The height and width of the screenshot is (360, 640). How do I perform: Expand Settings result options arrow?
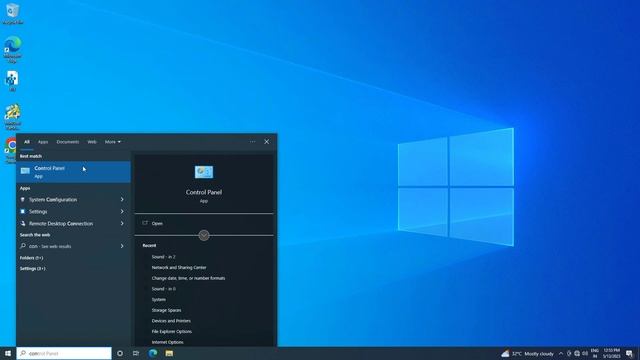(x=122, y=211)
